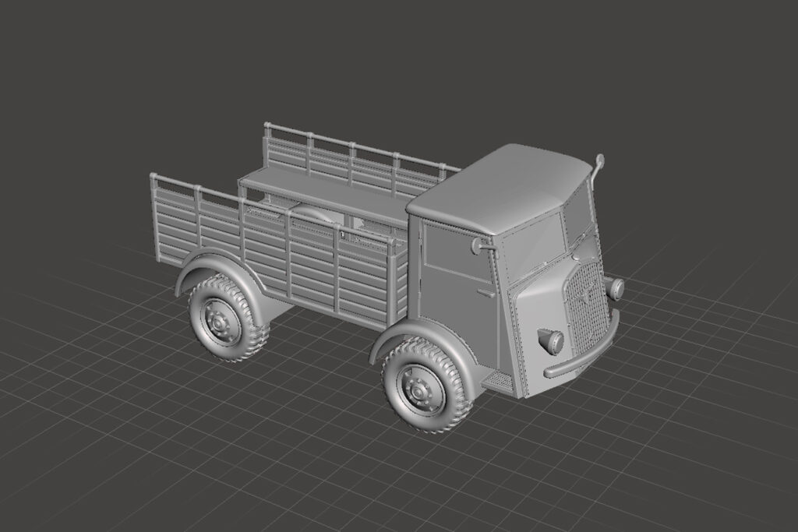The image size is (798, 532).
Task: Select the rear wheel of the truck
Action: point(228,319)
